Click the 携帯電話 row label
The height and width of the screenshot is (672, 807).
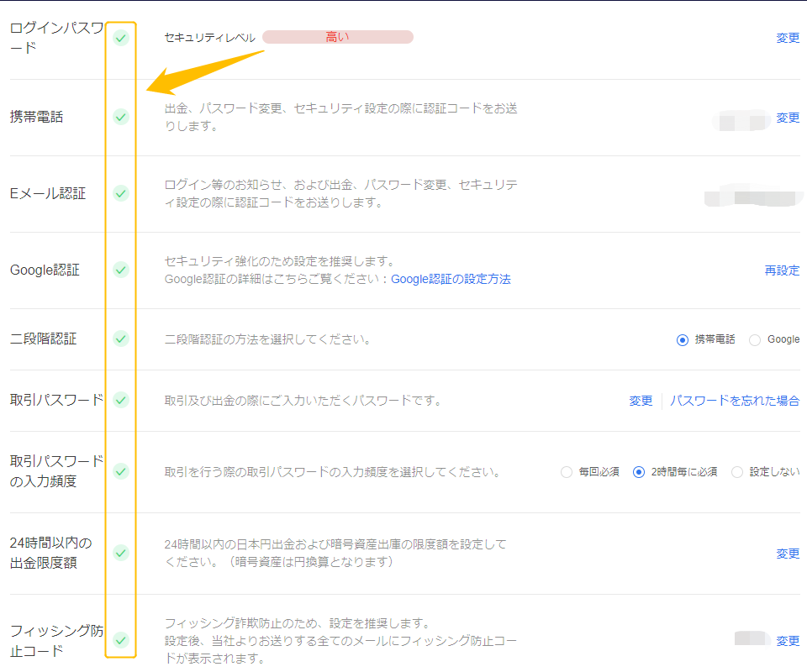(36, 117)
